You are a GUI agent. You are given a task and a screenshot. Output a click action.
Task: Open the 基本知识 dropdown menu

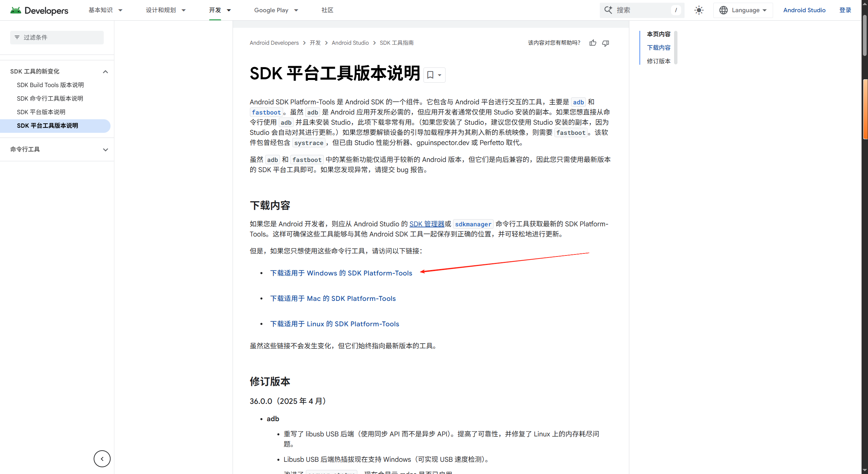pyautogui.click(x=105, y=10)
